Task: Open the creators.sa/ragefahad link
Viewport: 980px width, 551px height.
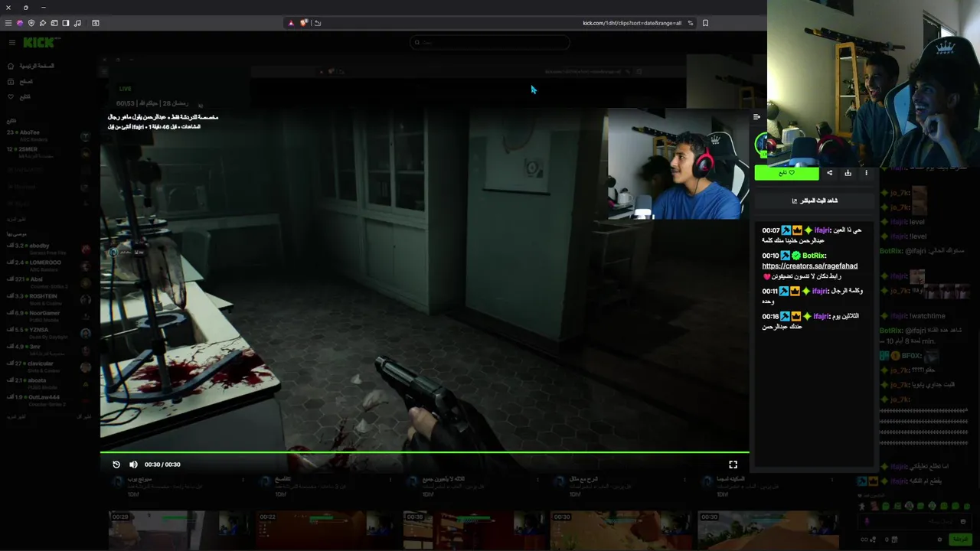Action: 809,266
